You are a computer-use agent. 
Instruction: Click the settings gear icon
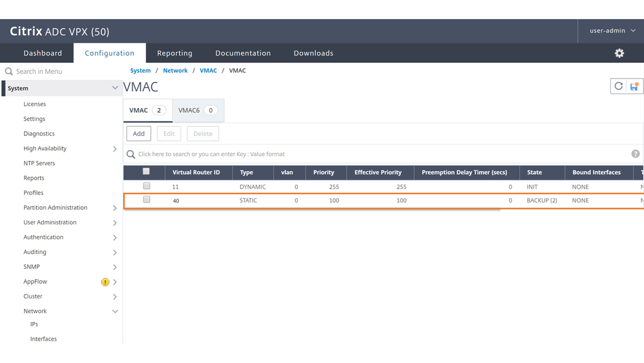point(619,53)
